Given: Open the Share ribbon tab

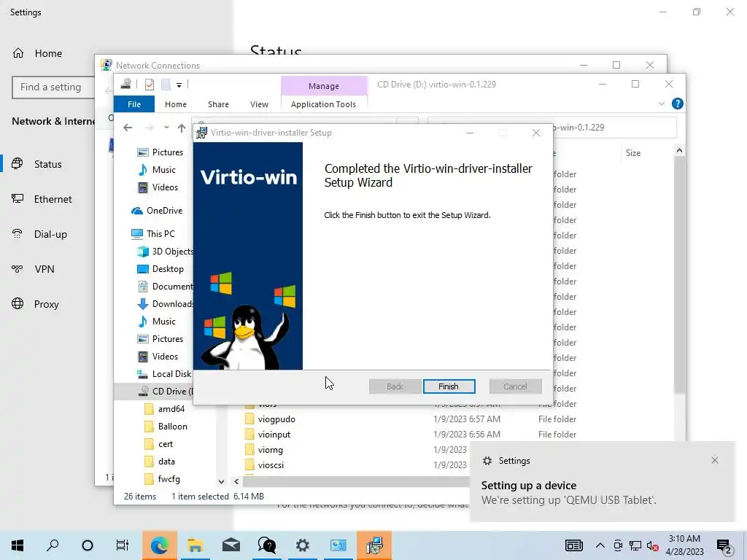Looking at the screenshot, I should tap(218, 104).
